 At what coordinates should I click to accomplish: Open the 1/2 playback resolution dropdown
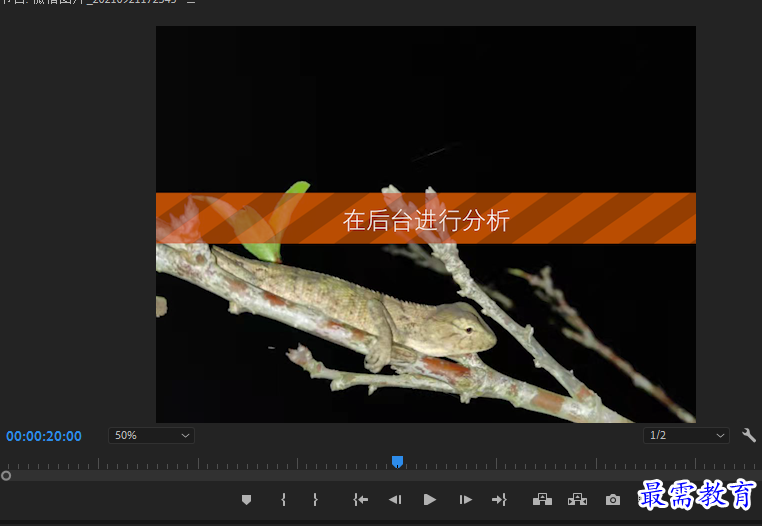[x=686, y=435]
